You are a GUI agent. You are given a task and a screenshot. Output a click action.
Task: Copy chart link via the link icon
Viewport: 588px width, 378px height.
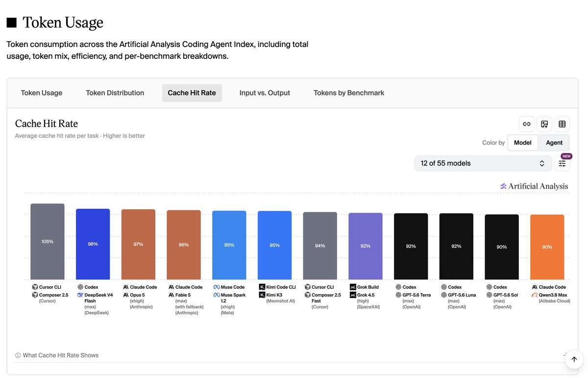[x=527, y=124]
